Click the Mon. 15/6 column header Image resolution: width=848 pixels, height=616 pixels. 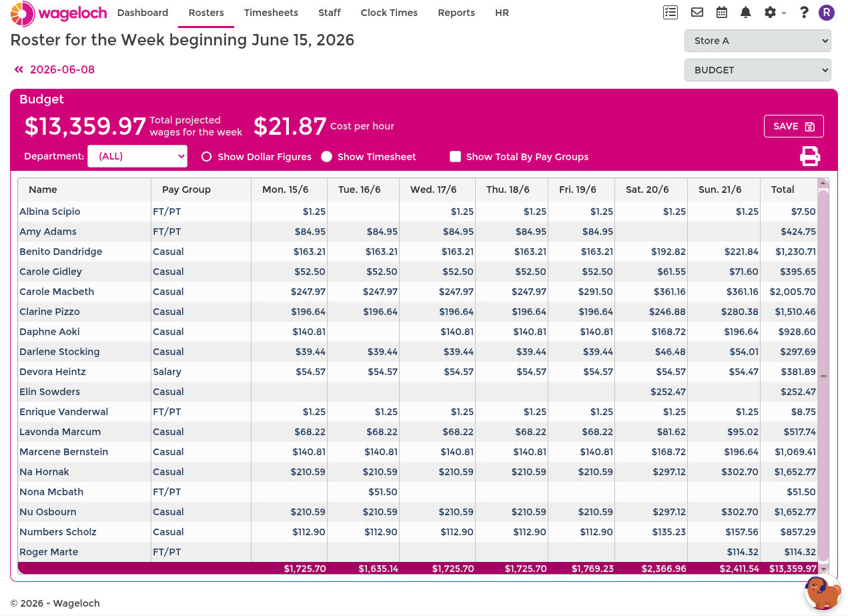290,190
